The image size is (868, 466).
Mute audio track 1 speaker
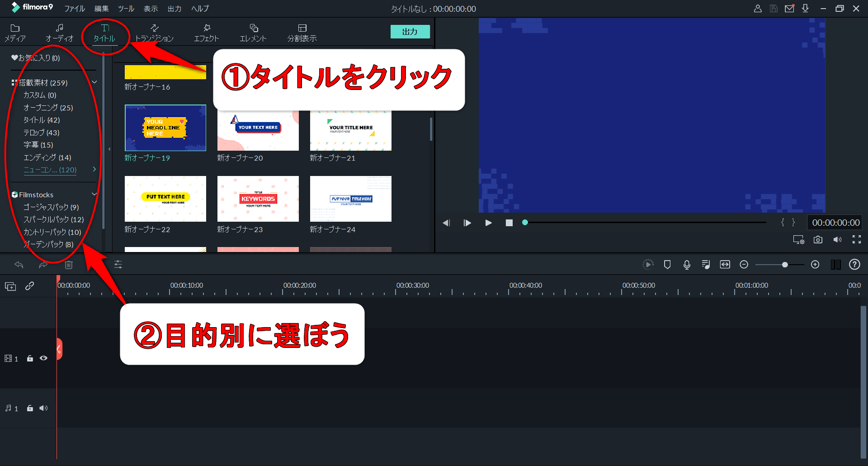(x=43, y=408)
